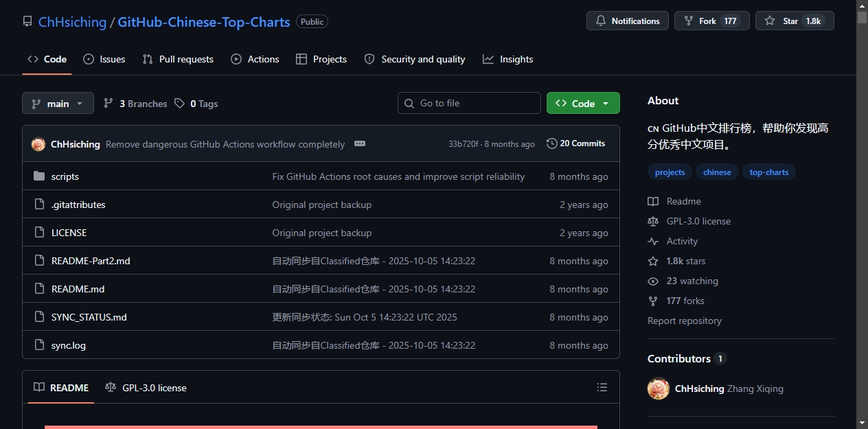Open the 20 Commits history
Screen dimensions: 868x429
[x=575, y=143]
